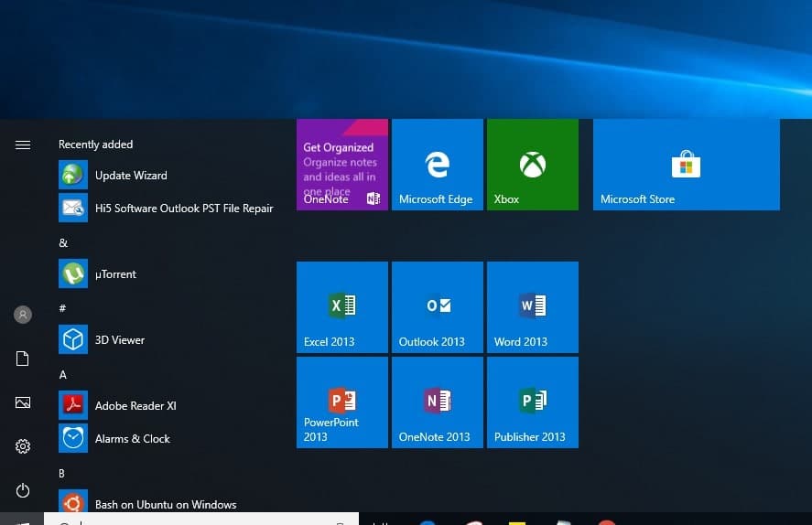Launch Hi5 Software Outlook PST File Repair icon
The image size is (812, 525).
click(x=73, y=208)
